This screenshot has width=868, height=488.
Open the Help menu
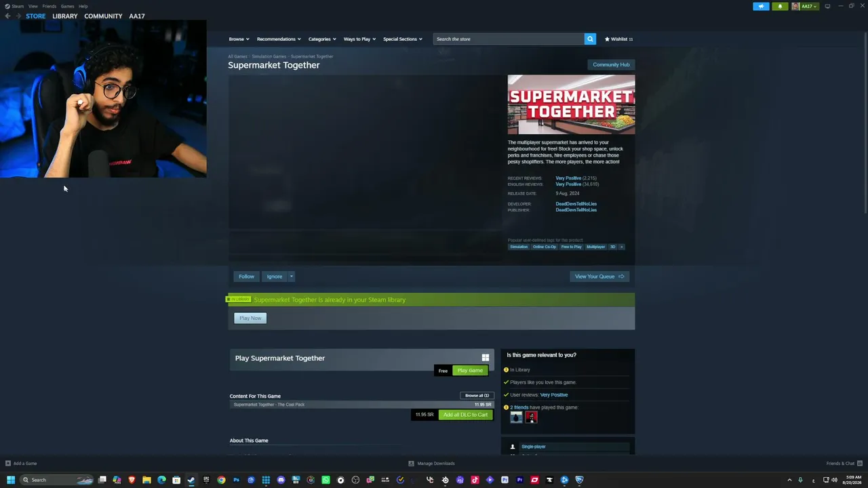point(83,6)
